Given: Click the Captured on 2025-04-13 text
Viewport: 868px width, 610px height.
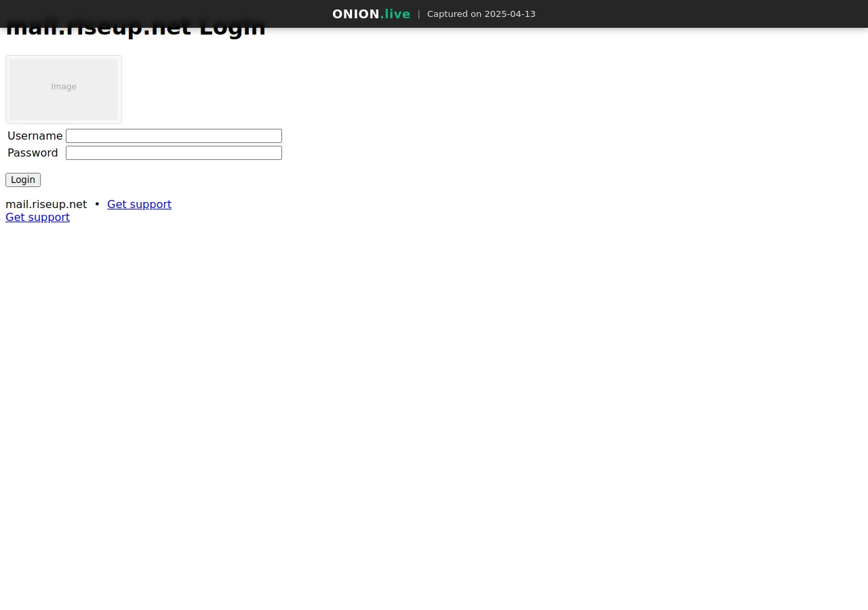Looking at the screenshot, I should (x=481, y=14).
